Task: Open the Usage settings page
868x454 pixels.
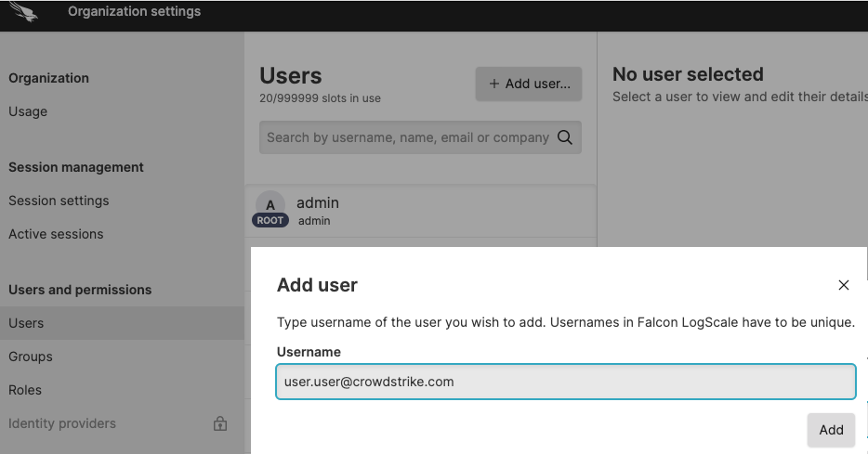Action: [28, 111]
